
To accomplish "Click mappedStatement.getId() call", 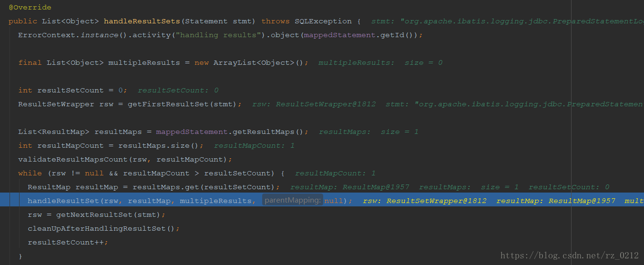I will point(361,35).
